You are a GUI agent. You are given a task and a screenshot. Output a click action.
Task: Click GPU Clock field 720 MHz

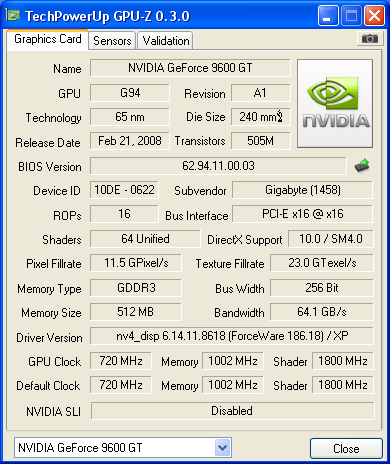pyautogui.click(x=121, y=361)
